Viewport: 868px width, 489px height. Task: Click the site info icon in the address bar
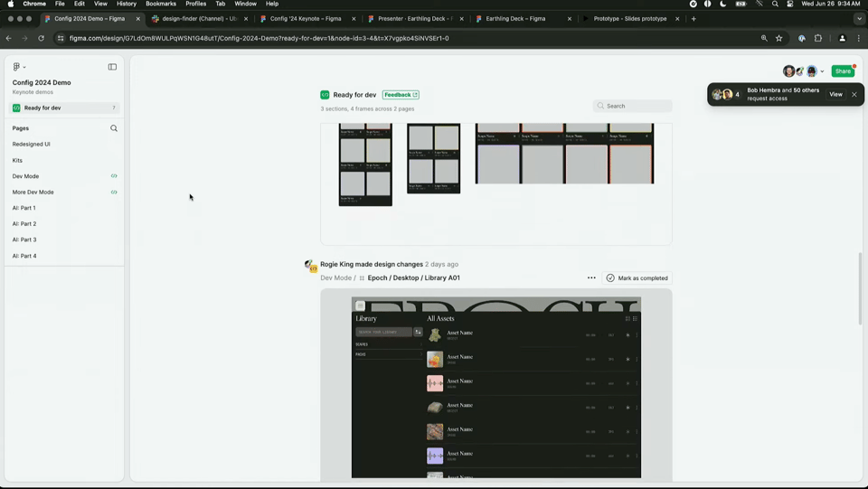[61, 38]
